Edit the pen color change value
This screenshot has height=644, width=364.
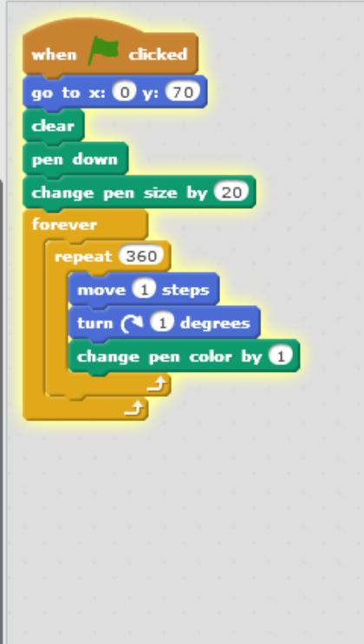coord(281,357)
